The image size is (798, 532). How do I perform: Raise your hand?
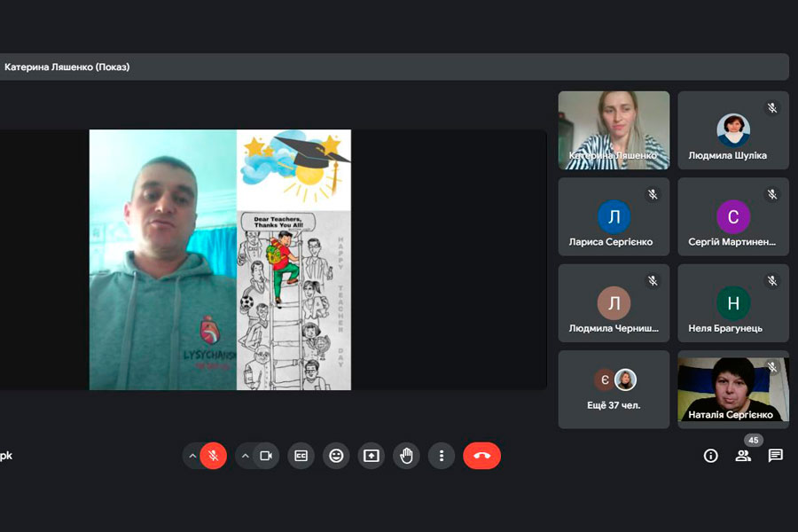(406, 456)
